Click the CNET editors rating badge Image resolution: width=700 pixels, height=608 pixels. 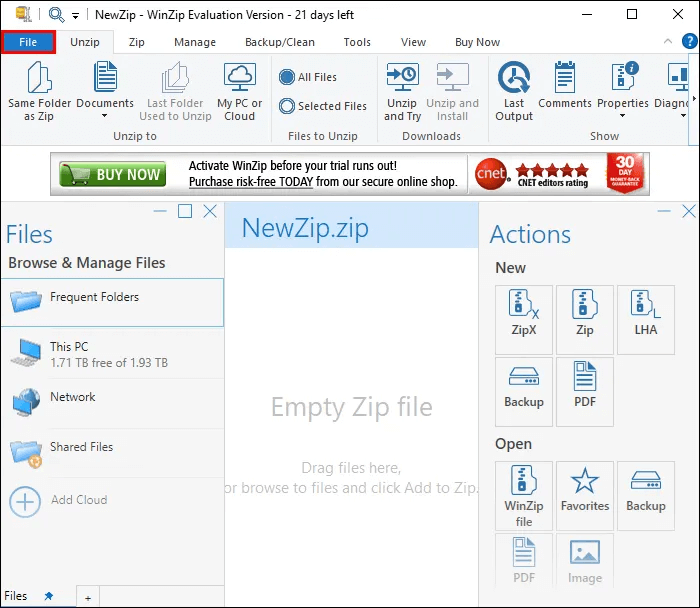(532, 174)
